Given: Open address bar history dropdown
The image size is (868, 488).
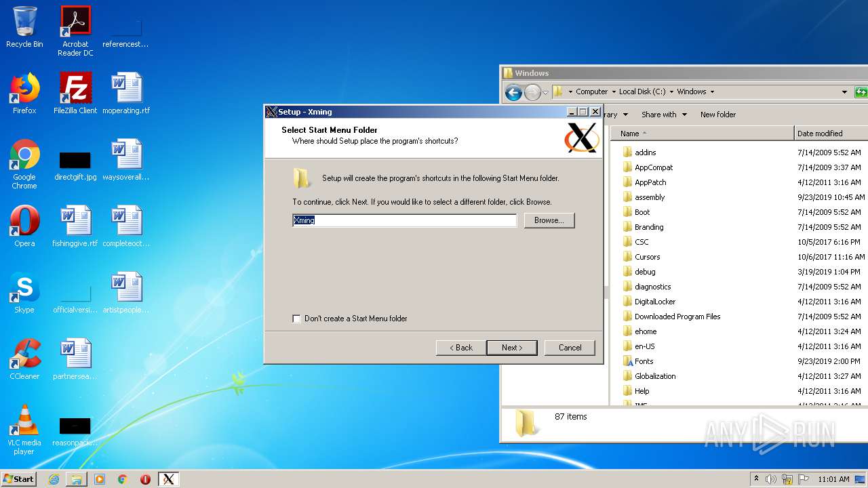Looking at the screenshot, I should (844, 91).
